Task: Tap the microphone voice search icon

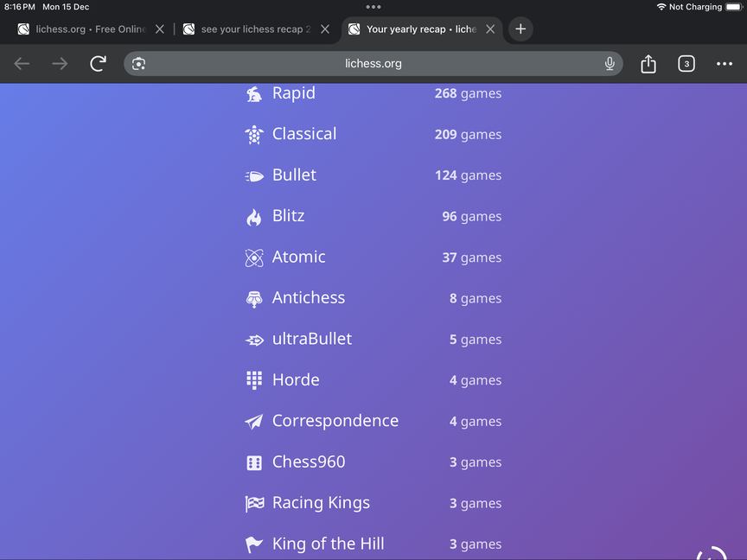Action: (610, 64)
